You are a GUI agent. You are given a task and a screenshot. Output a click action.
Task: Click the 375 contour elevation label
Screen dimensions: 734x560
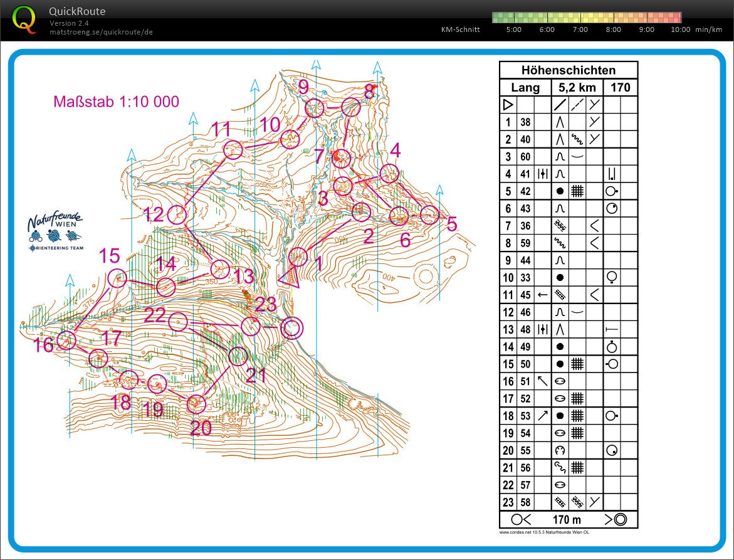pyautogui.click(x=88, y=305)
